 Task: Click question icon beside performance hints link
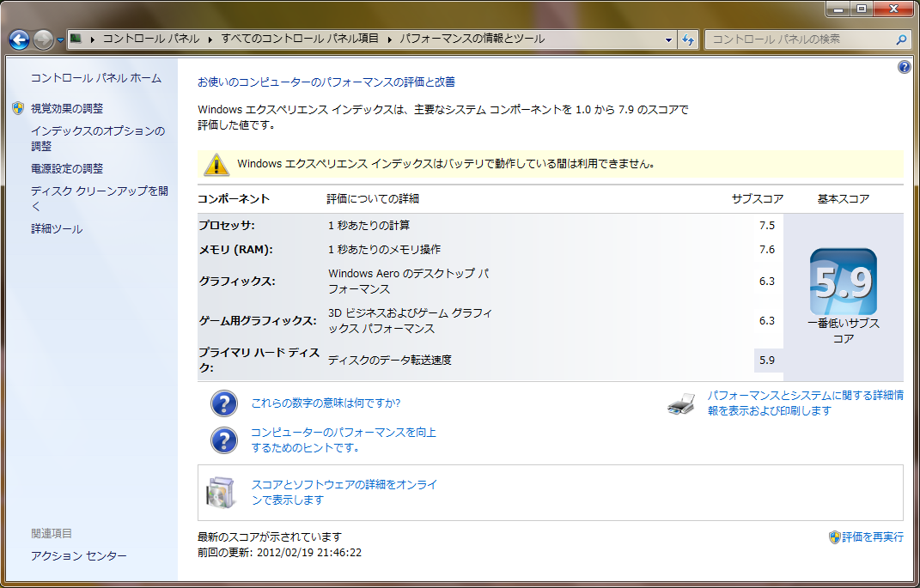223,440
